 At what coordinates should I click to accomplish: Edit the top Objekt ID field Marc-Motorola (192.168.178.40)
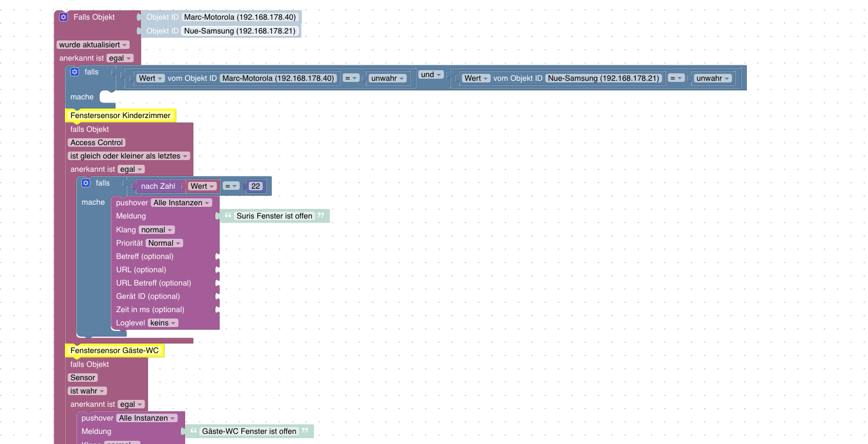pos(240,17)
